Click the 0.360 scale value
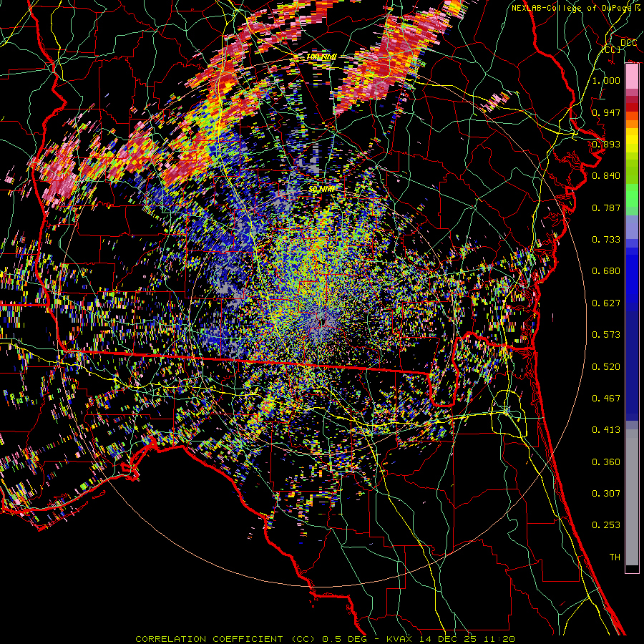Image resolution: width=644 pixels, height=644 pixels. click(606, 462)
